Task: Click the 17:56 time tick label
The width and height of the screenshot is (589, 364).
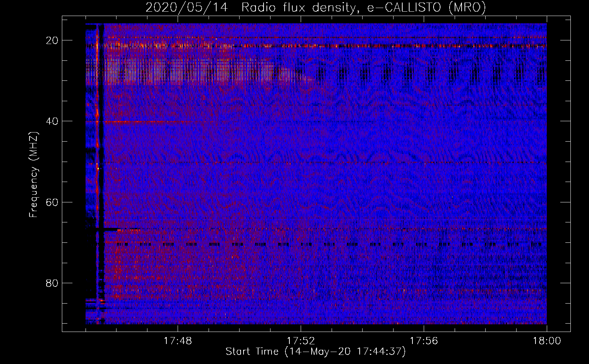Action: click(x=424, y=341)
